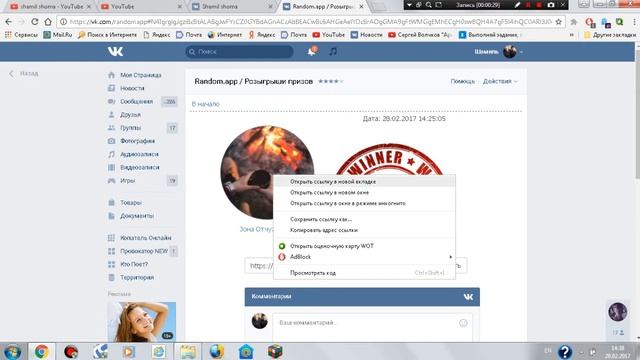
Task: Click В начало link
Action: [206, 104]
